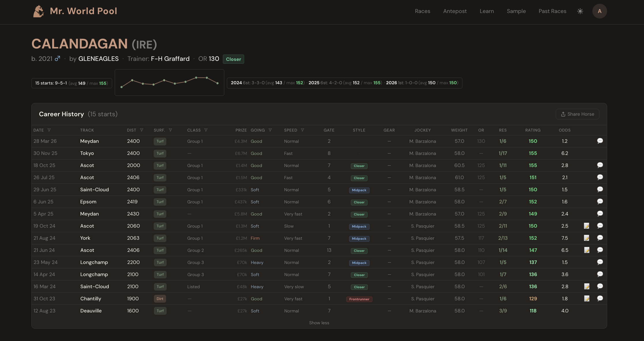Screen dimensions: 644x341
Task: Click the rating trend sparkline chart
Action: (x=170, y=83)
